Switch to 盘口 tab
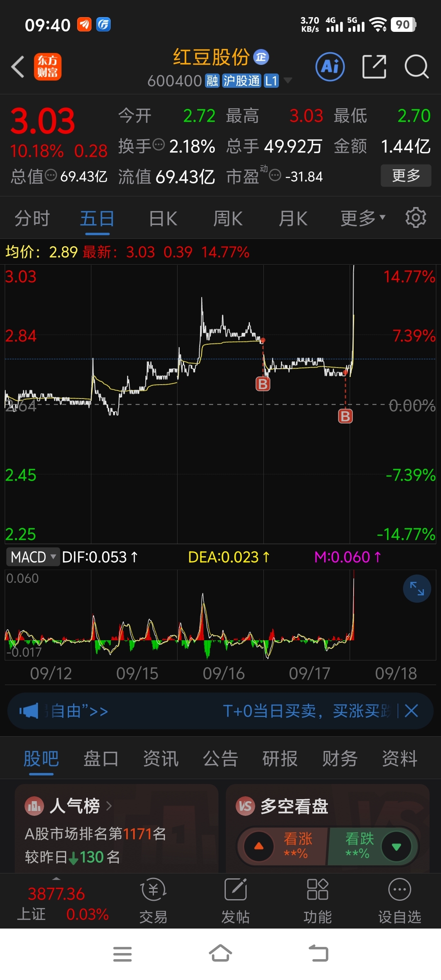The height and width of the screenshot is (980, 441). (101, 759)
